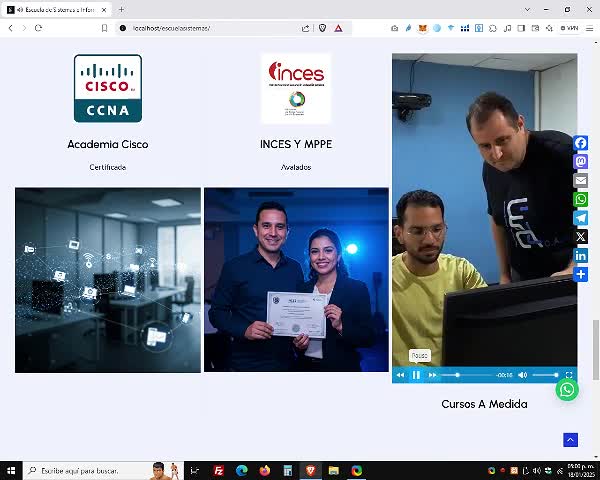Launch FileZilla from taskbar

pyautogui.click(x=218, y=470)
